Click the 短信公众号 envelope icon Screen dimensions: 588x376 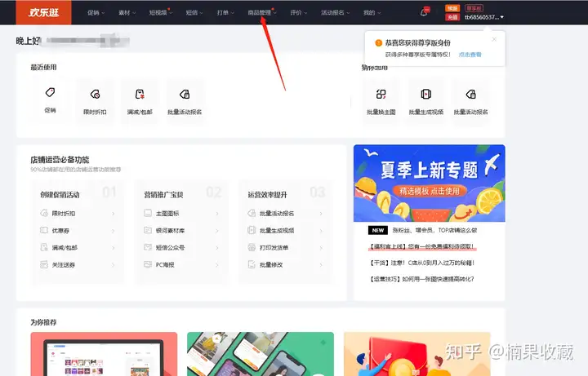[x=148, y=247]
